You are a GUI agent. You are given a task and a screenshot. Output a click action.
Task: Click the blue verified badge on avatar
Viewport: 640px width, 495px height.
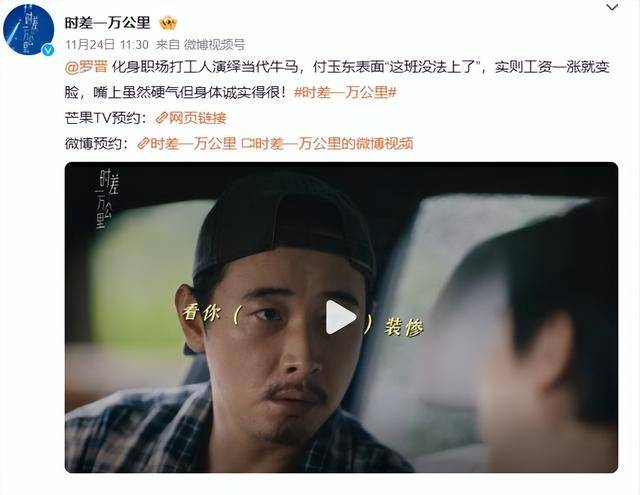pos(48,50)
